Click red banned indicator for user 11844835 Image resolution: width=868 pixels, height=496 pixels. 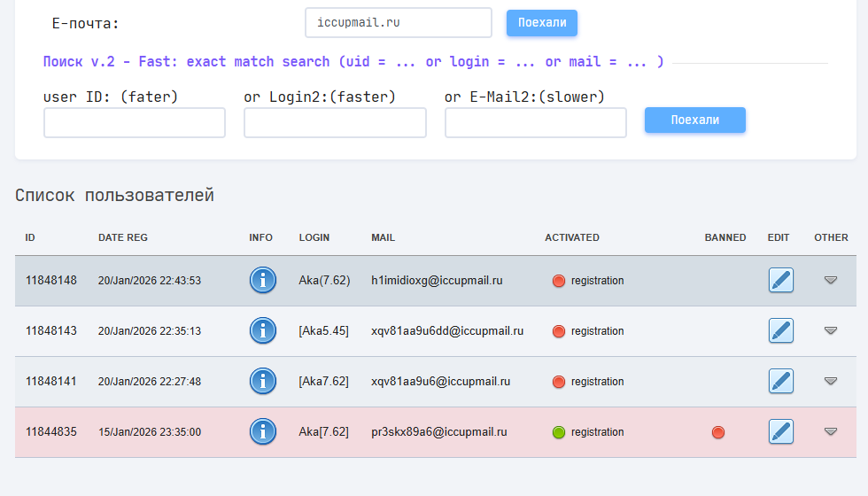pyautogui.click(x=718, y=432)
